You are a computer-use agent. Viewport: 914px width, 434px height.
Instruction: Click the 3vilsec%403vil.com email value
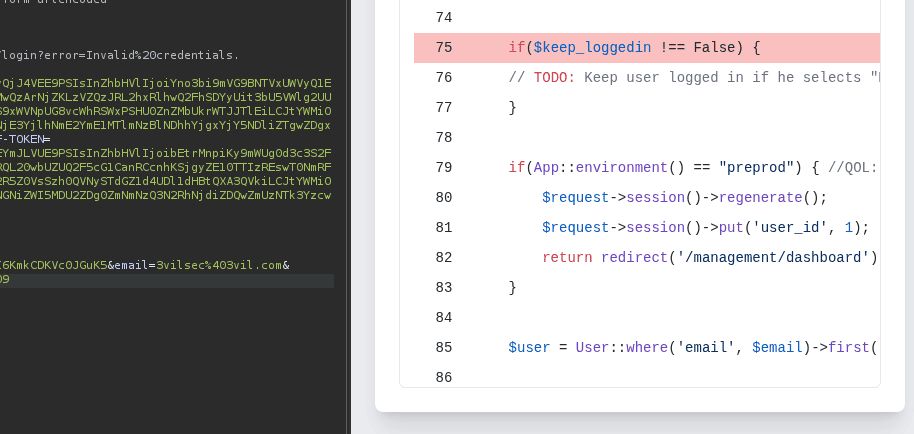[219, 265]
